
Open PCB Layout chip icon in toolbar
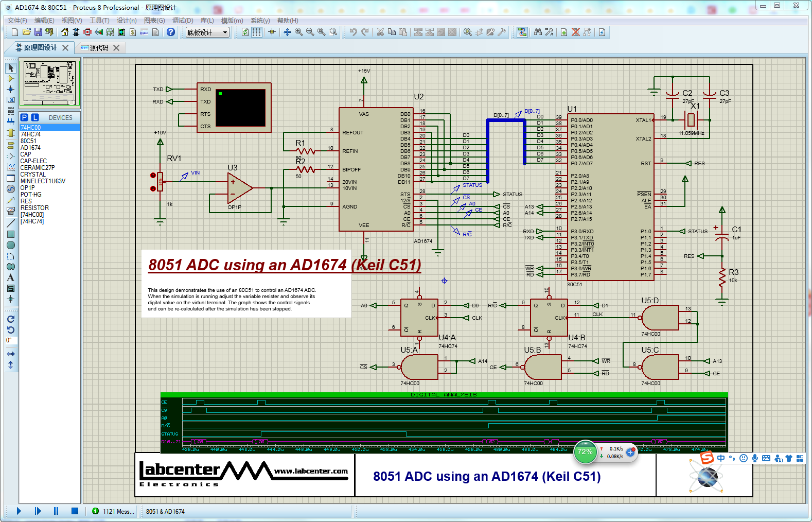pos(87,32)
